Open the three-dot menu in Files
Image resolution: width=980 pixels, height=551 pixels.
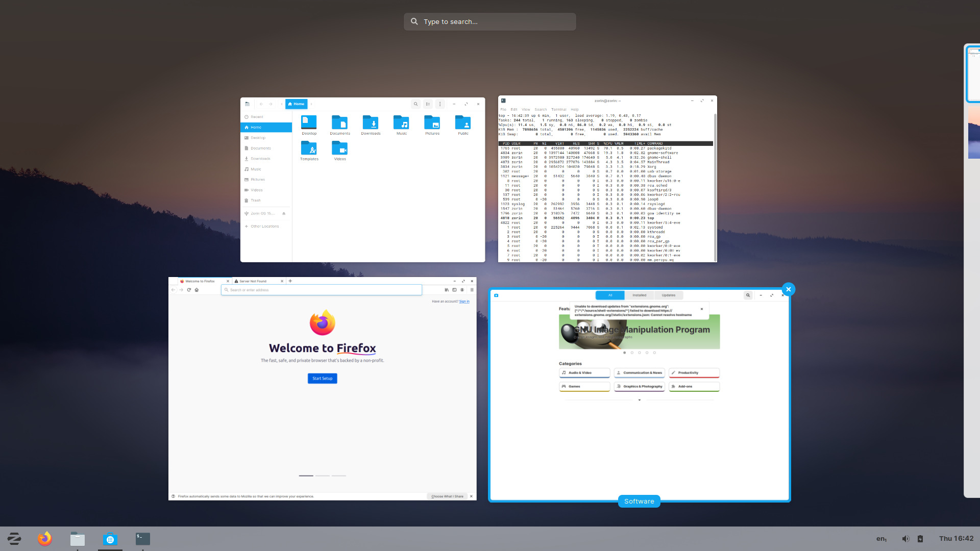[x=439, y=104]
